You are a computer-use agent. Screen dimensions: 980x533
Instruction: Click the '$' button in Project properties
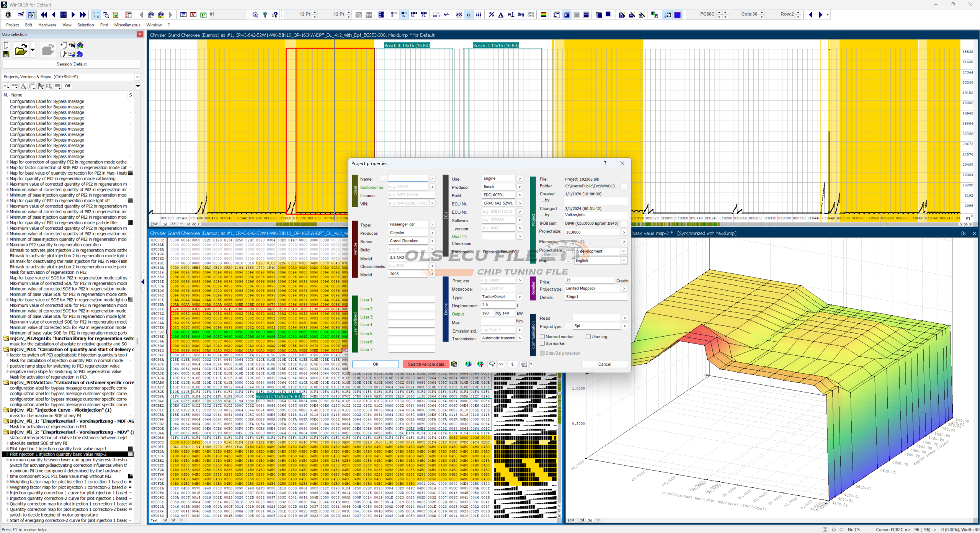pyautogui.click(x=513, y=364)
